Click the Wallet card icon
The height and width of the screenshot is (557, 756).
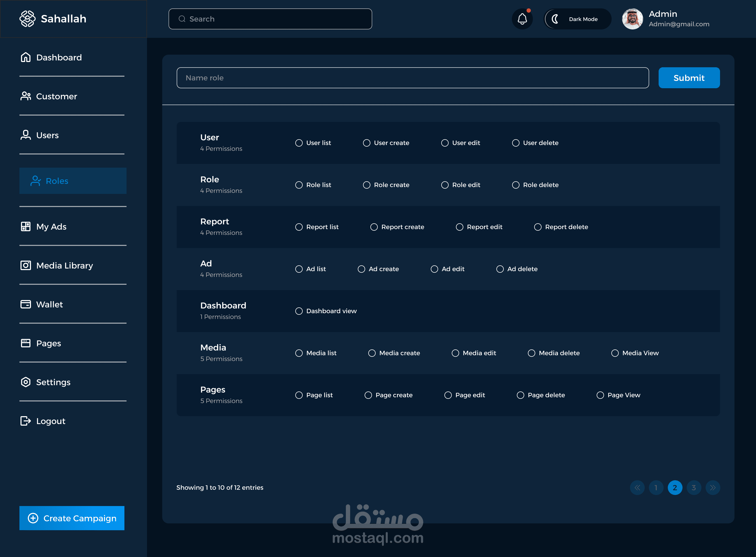26,304
